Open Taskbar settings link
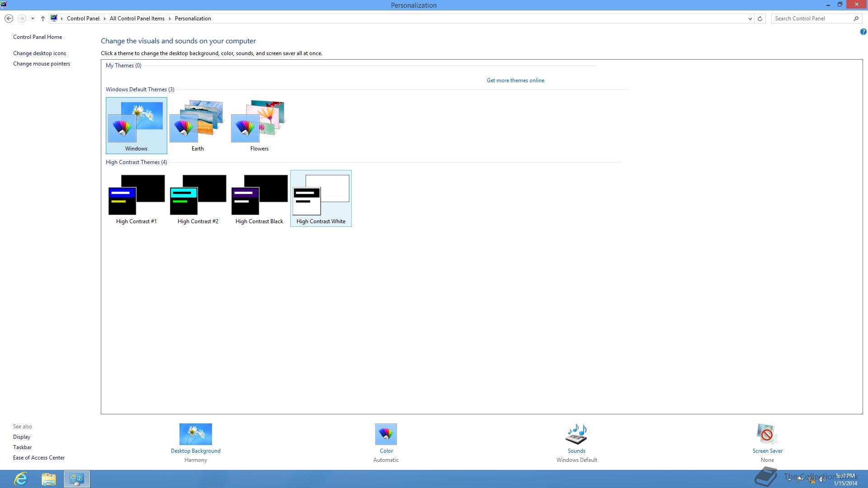This screenshot has width=868, height=488. [x=22, y=447]
